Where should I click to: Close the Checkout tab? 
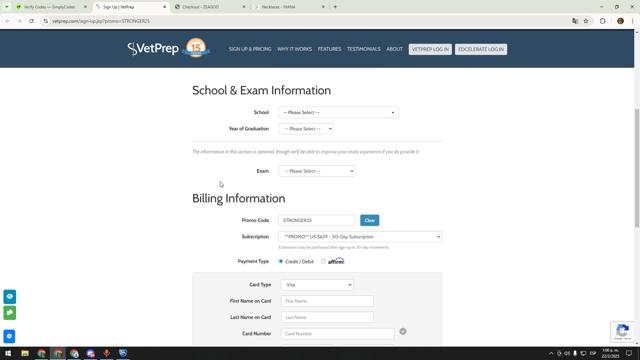tap(244, 7)
